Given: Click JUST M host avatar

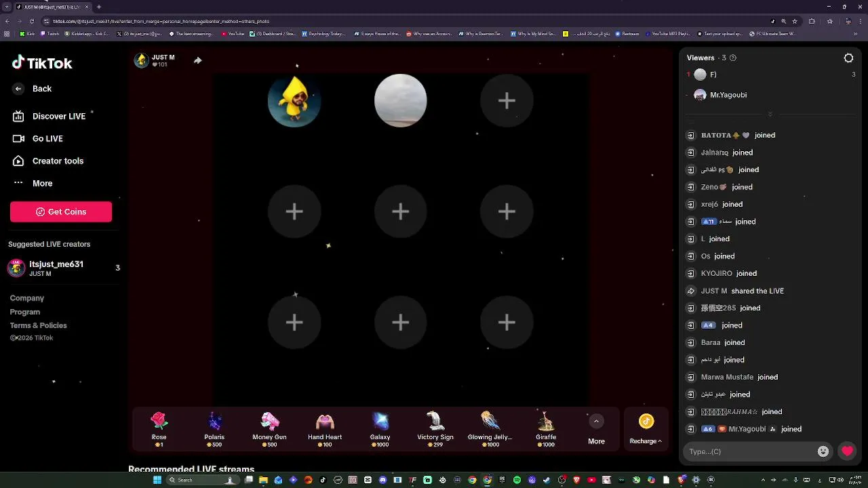Looking at the screenshot, I should 141,60.
